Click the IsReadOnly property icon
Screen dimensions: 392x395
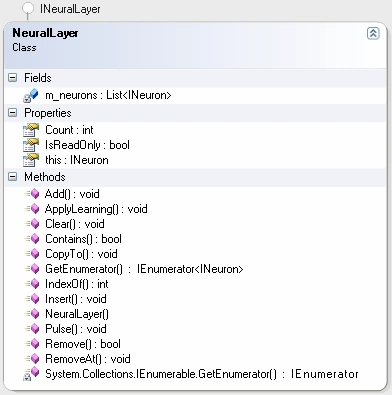pyautogui.click(x=31, y=145)
